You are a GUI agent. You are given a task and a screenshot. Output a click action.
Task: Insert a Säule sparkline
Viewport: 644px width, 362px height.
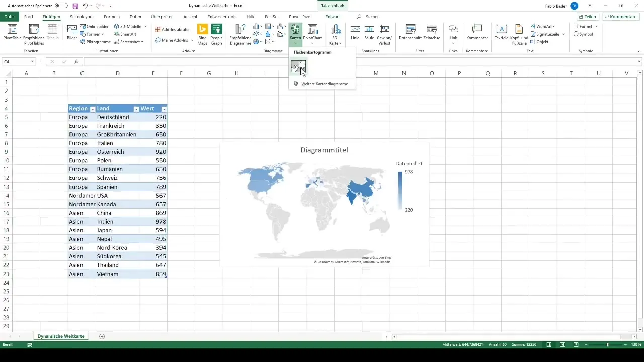click(369, 32)
